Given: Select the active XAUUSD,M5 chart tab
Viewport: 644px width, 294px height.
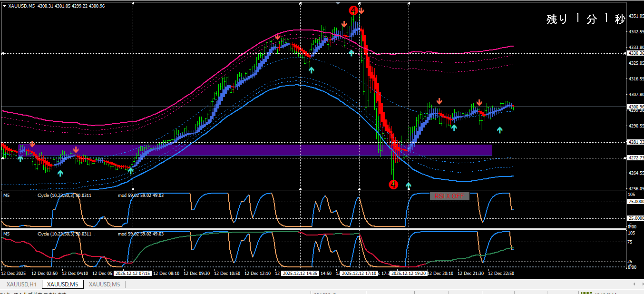Looking at the screenshot, I should coord(62,284).
